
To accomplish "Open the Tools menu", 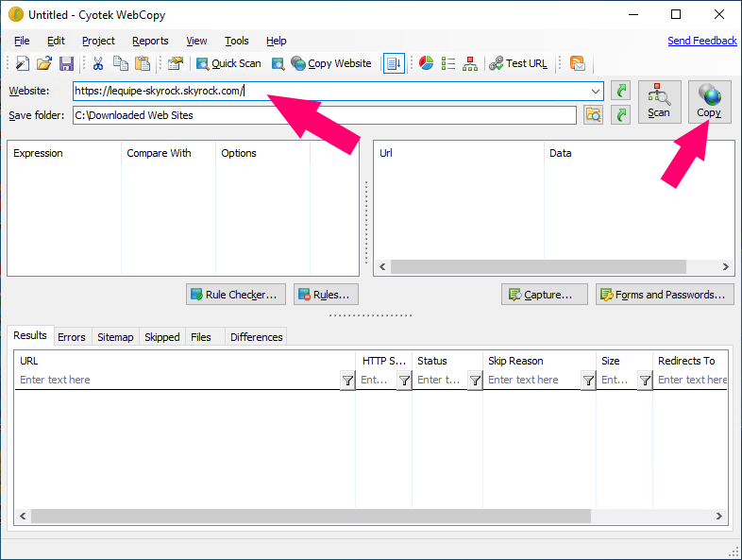I will (x=237, y=42).
